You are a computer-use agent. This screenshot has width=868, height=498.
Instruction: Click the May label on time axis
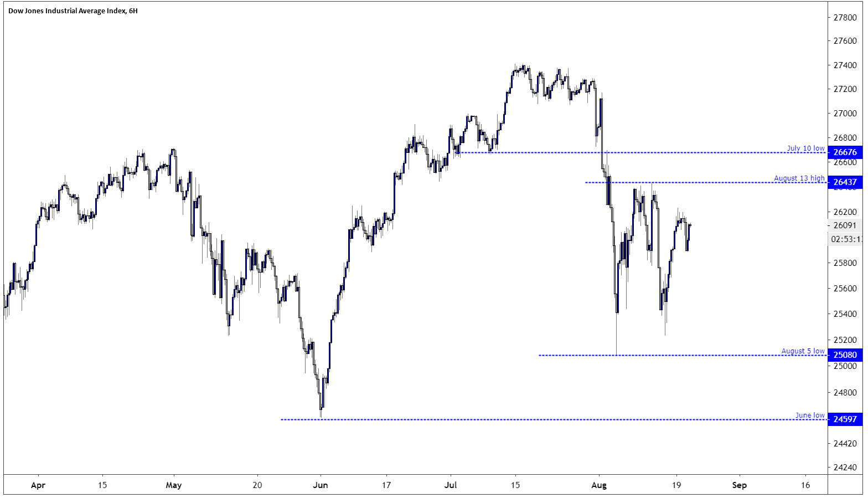[x=174, y=485]
